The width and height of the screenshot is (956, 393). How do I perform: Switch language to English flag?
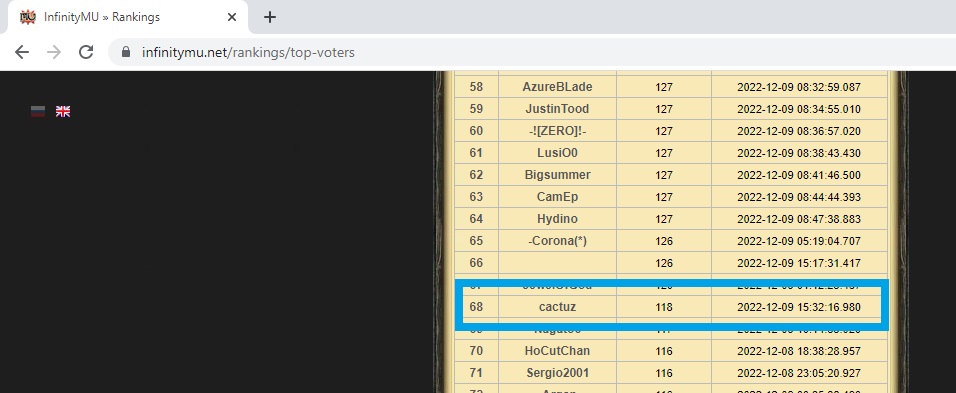click(x=63, y=112)
